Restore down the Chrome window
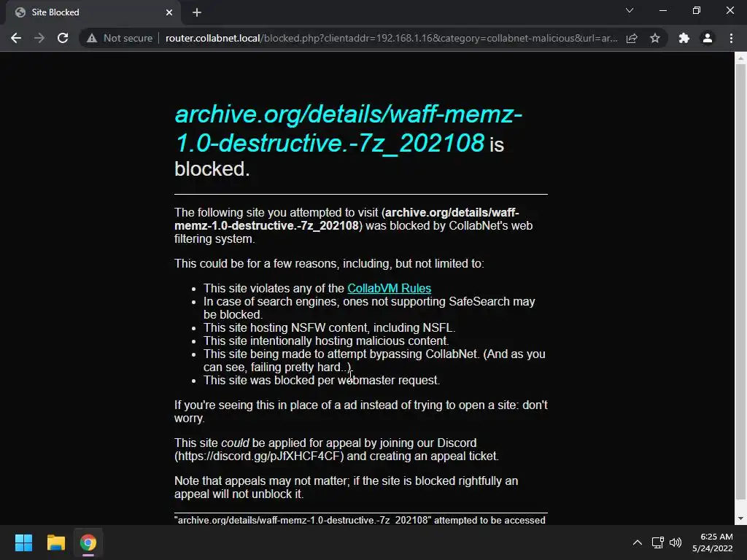The width and height of the screenshot is (747, 560). (x=697, y=10)
